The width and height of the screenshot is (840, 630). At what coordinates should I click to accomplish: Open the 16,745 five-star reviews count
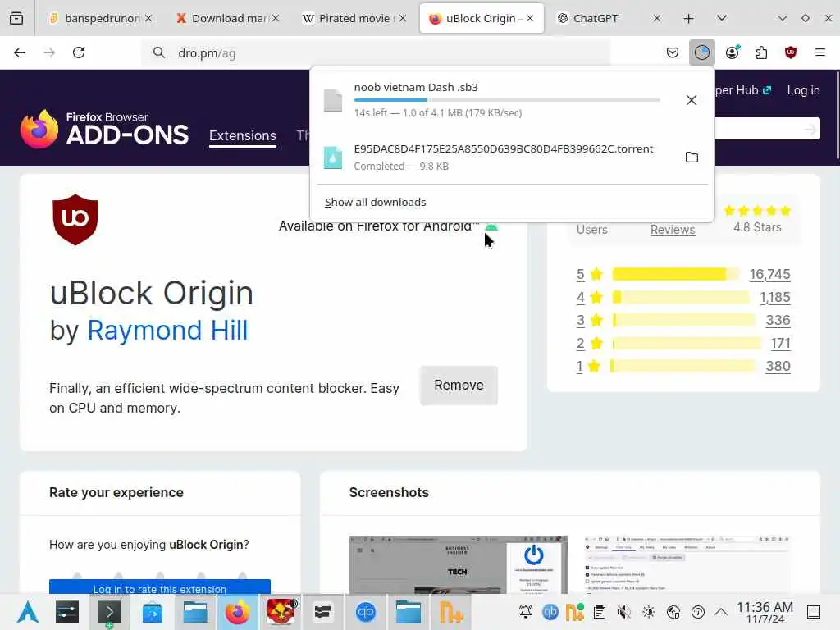[769, 274]
